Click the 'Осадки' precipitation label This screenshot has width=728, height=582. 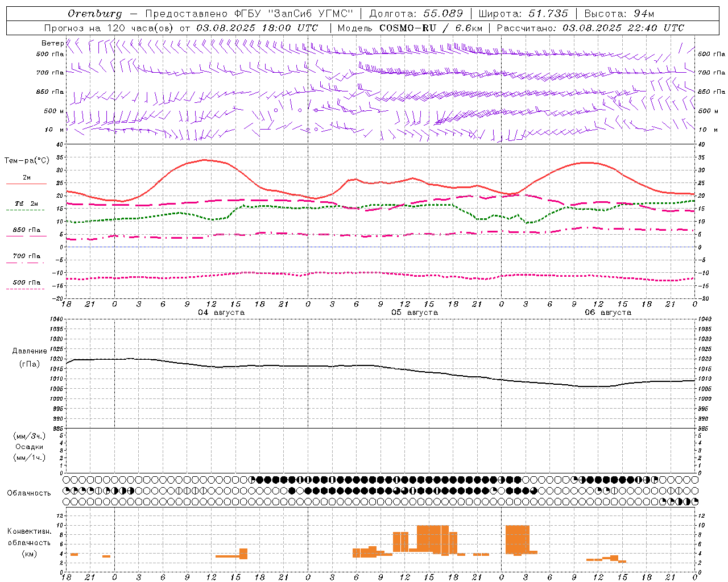pos(30,447)
